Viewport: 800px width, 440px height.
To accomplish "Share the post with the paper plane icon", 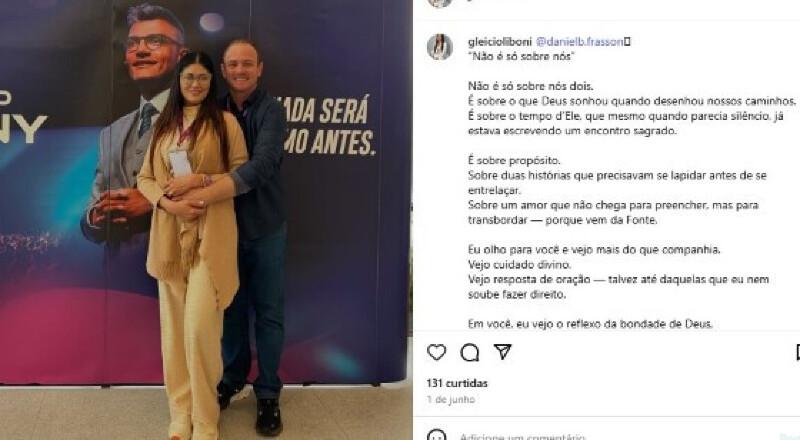I will click(503, 351).
